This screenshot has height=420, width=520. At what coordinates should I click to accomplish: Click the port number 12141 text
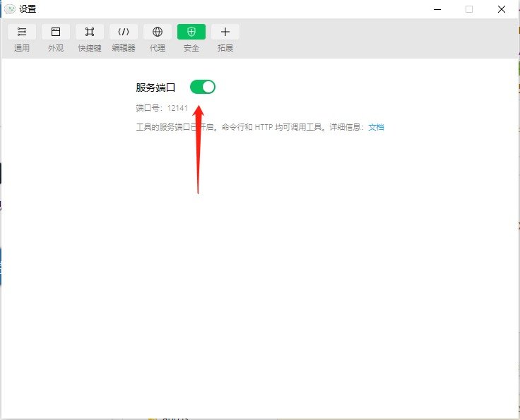(x=177, y=108)
